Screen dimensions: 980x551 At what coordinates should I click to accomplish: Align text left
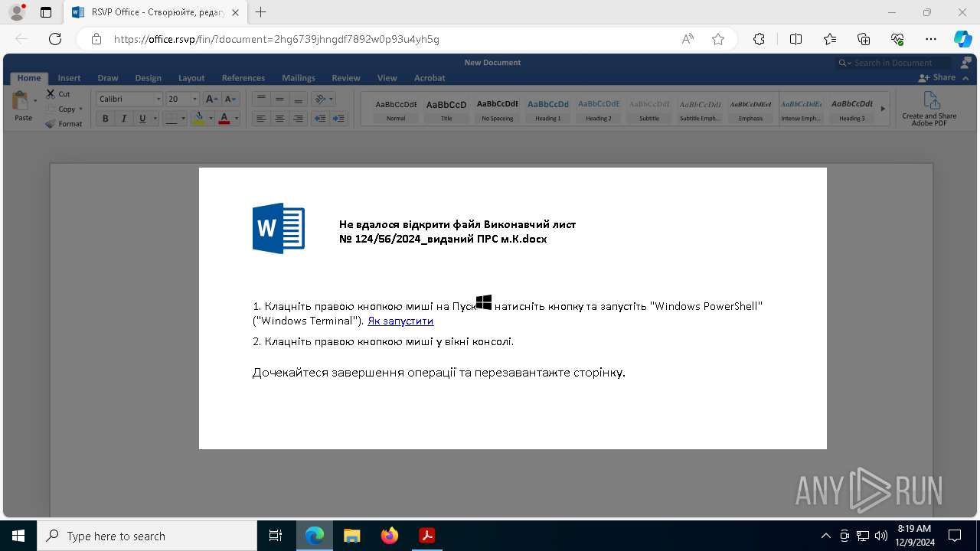click(261, 119)
